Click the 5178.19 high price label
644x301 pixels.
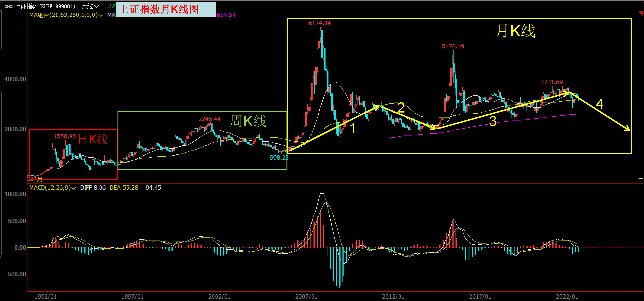click(x=453, y=47)
